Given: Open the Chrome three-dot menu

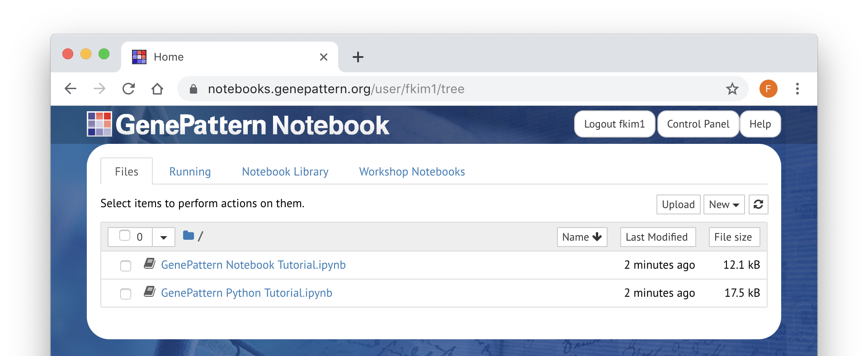Looking at the screenshot, I should click(797, 89).
